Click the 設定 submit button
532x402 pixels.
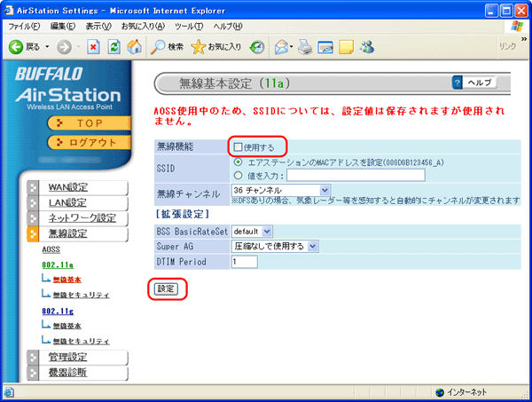pos(167,289)
